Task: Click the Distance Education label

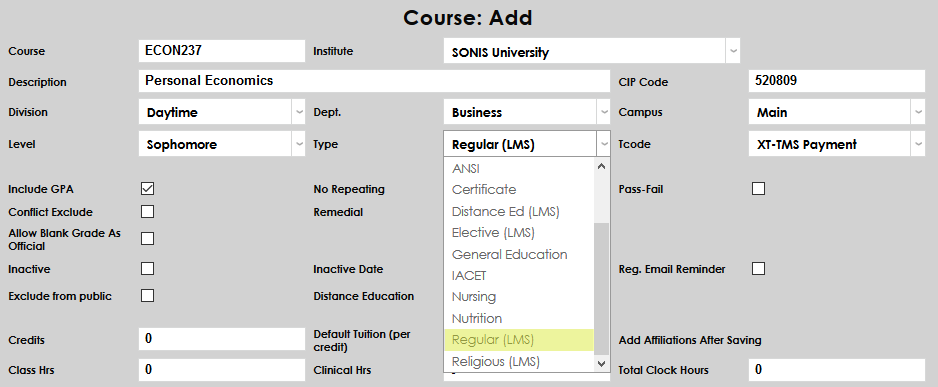Action: pos(364,296)
